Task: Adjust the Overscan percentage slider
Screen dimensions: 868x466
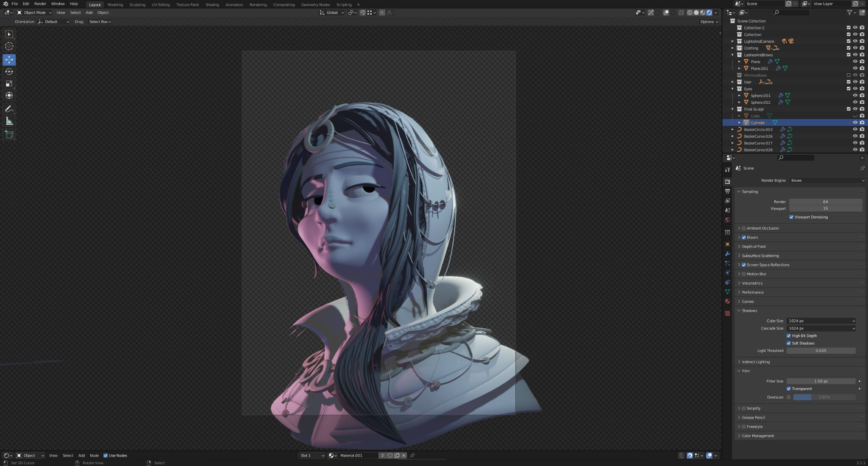Action: (824, 397)
